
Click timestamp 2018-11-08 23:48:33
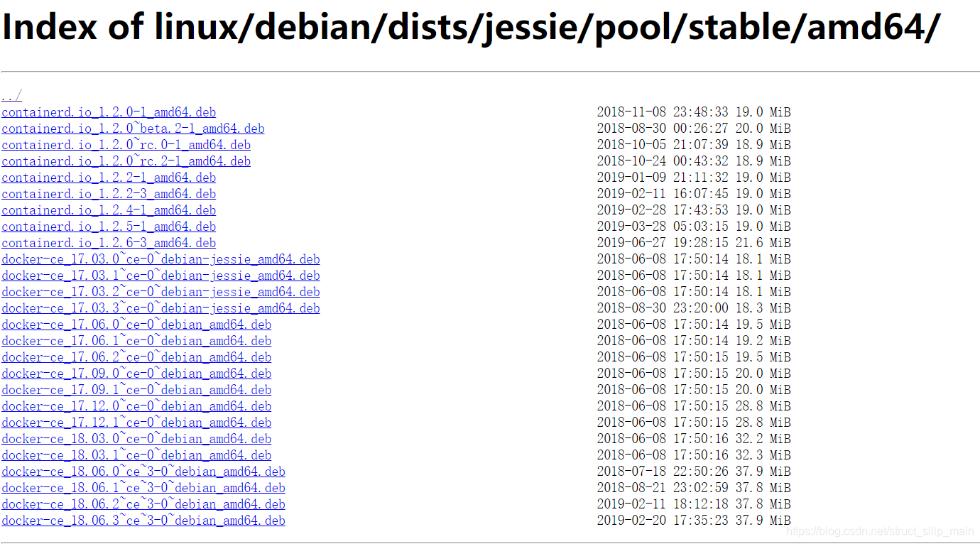coord(663,112)
